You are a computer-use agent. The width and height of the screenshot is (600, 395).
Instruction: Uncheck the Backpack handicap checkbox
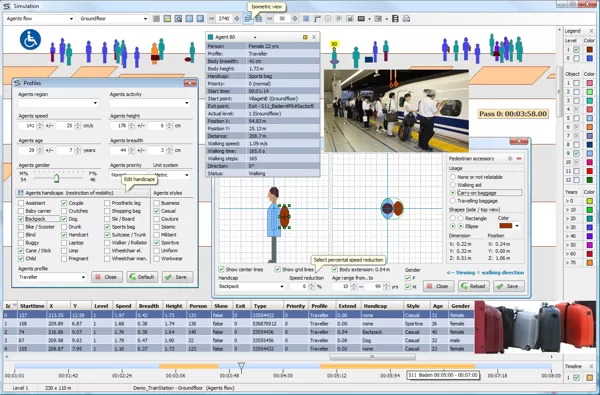tap(21, 219)
